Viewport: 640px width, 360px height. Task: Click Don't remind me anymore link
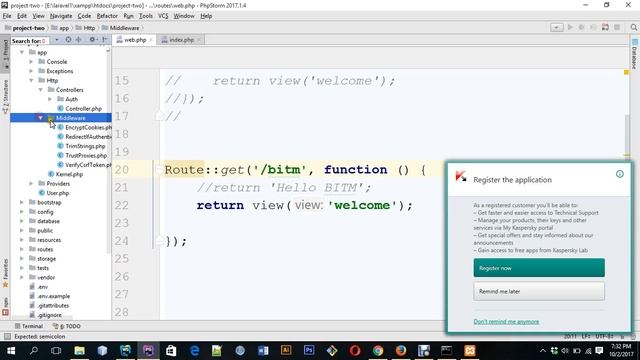click(x=506, y=322)
